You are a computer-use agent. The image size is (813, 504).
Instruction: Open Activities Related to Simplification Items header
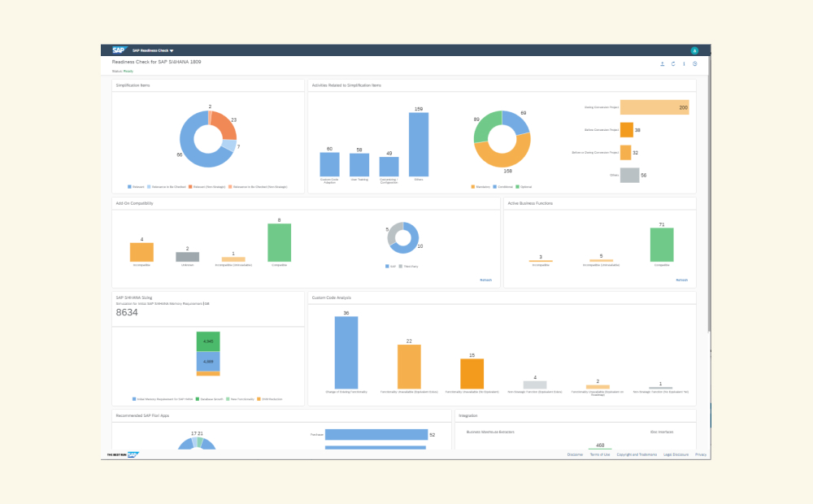[502, 85]
